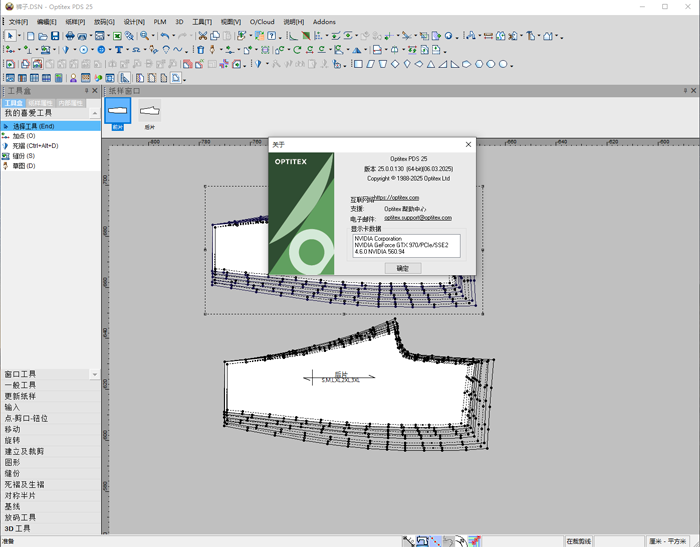Open the Addons menu
Viewport: 700px width, 547px height.
(324, 22)
